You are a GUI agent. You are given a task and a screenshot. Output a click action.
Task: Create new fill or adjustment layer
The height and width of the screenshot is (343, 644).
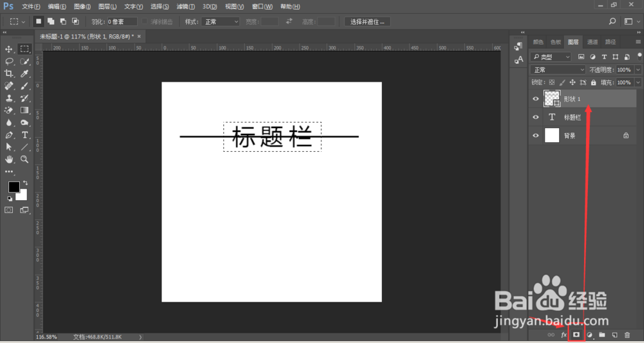(x=590, y=335)
